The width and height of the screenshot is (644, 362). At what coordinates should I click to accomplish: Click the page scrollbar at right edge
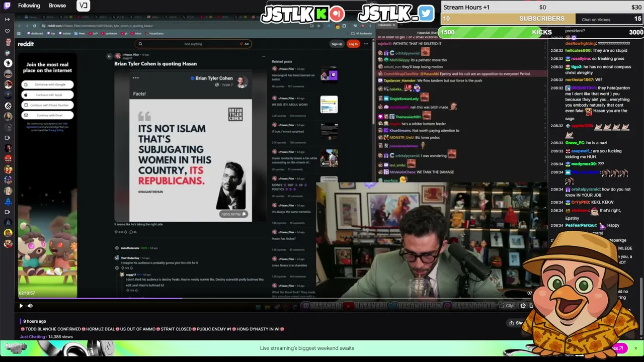tap(641, 307)
